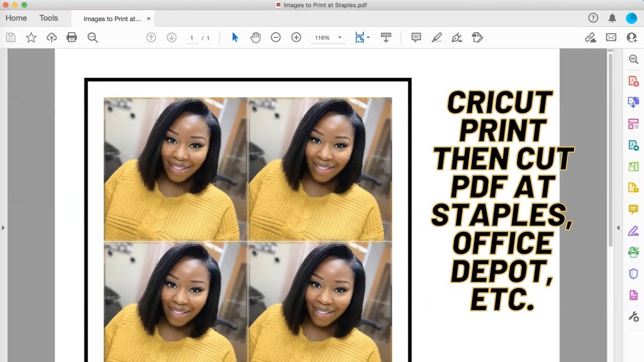This screenshot has height=362, width=644.
Task: Go to the Home tab
Action: (x=16, y=18)
